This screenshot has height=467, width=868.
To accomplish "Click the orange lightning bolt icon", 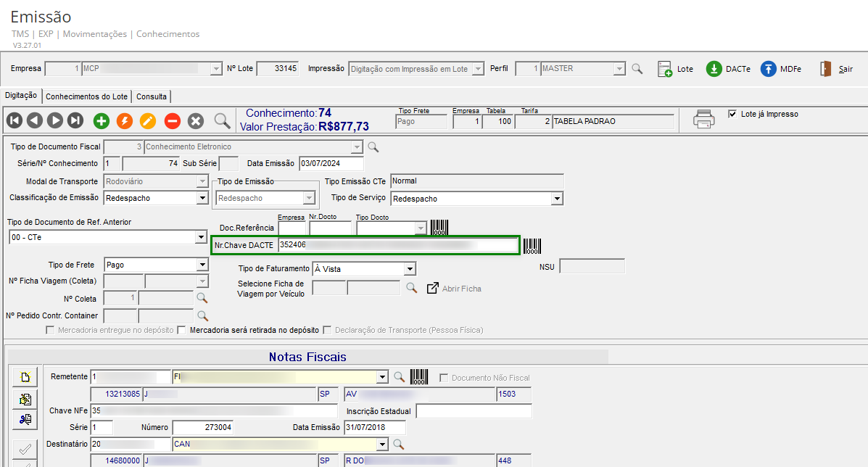I will tap(125, 120).
